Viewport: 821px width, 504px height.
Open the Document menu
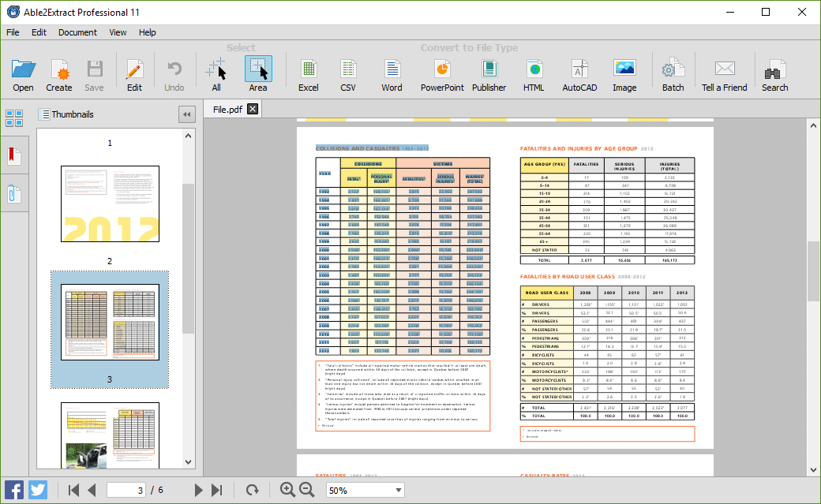(x=77, y=32)
